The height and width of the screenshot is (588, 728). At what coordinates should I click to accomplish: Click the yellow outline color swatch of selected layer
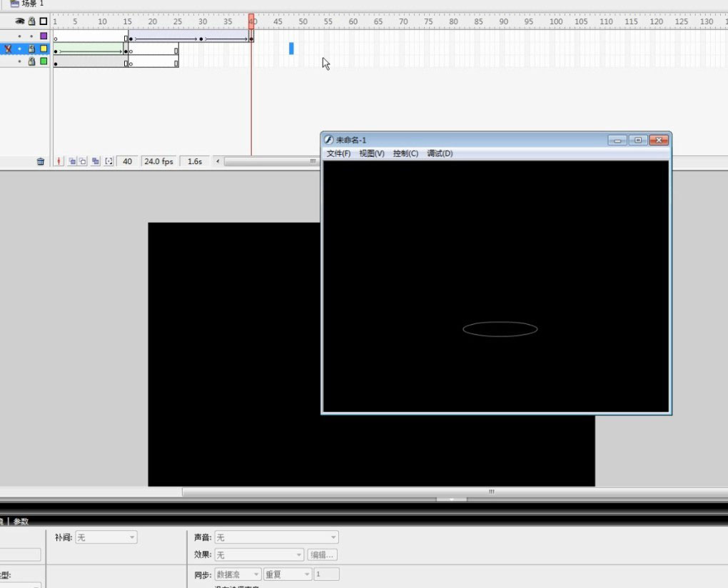43,49
